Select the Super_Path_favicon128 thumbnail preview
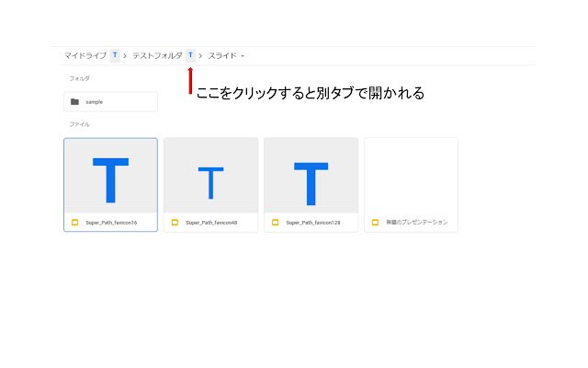The height and width of the screenshot is (368, 588). pyautogui.click(x=311, y=176)
